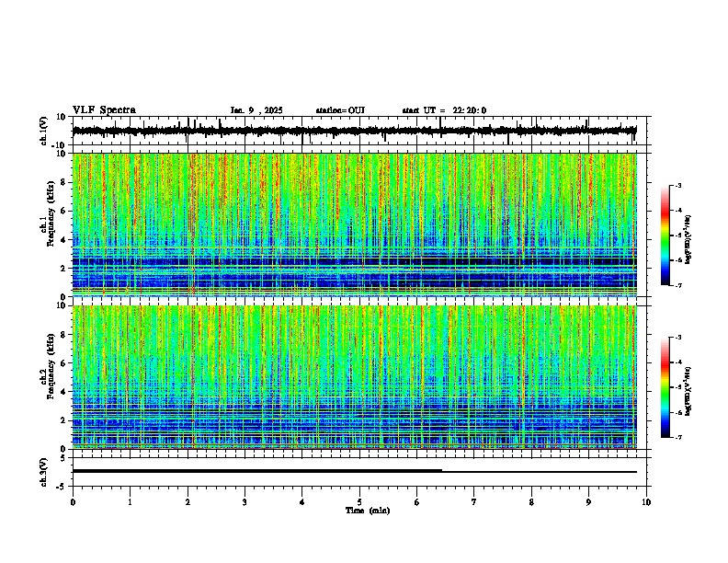Click the Time (min) axis label
728x563 pixels.
point(368,511)
